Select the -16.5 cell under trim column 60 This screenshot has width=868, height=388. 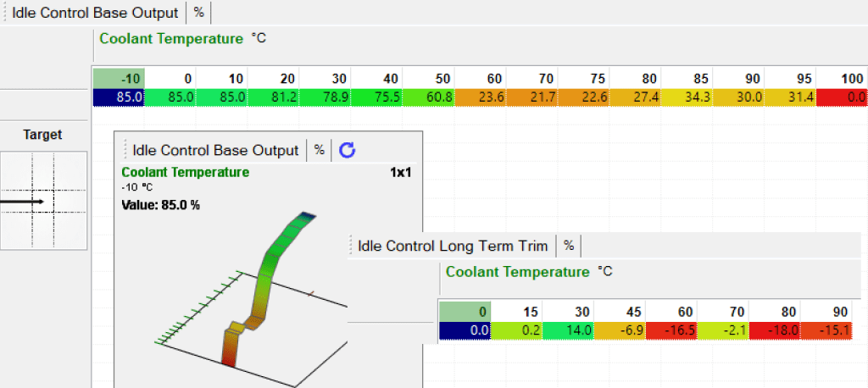[x=672, y=330]
